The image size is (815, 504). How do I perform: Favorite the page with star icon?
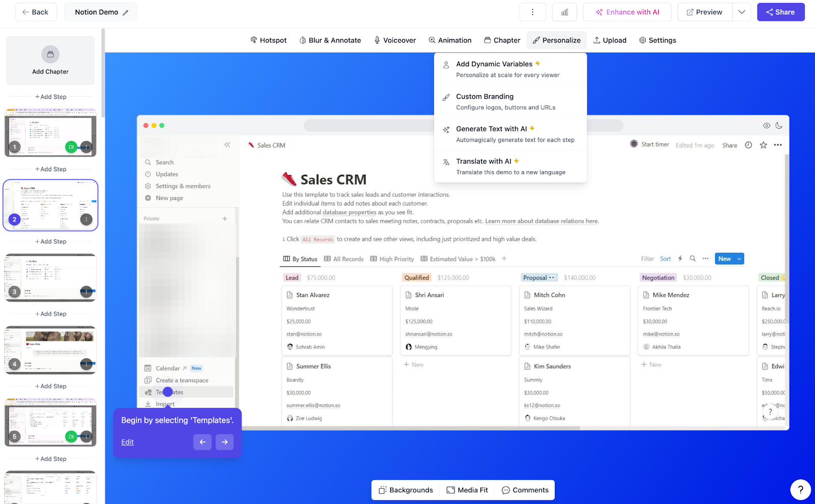[x=763, y=145]
